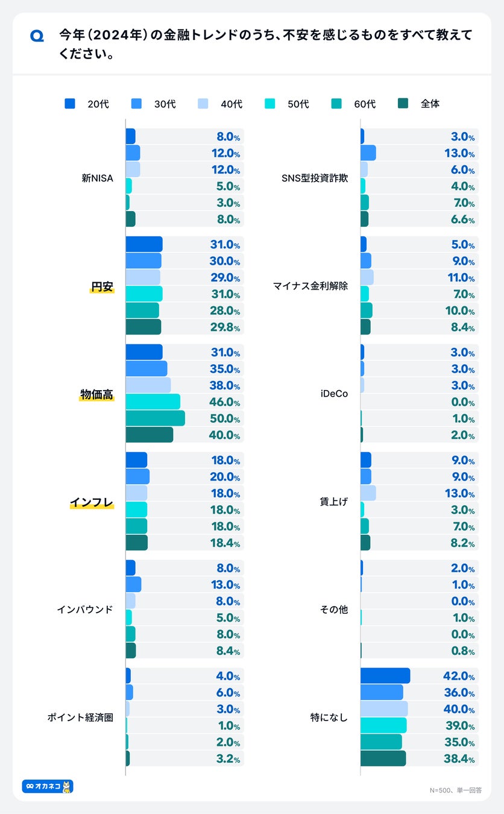Click the Okaneko logo badge
504x814 pixels.
tap(48, 786)
